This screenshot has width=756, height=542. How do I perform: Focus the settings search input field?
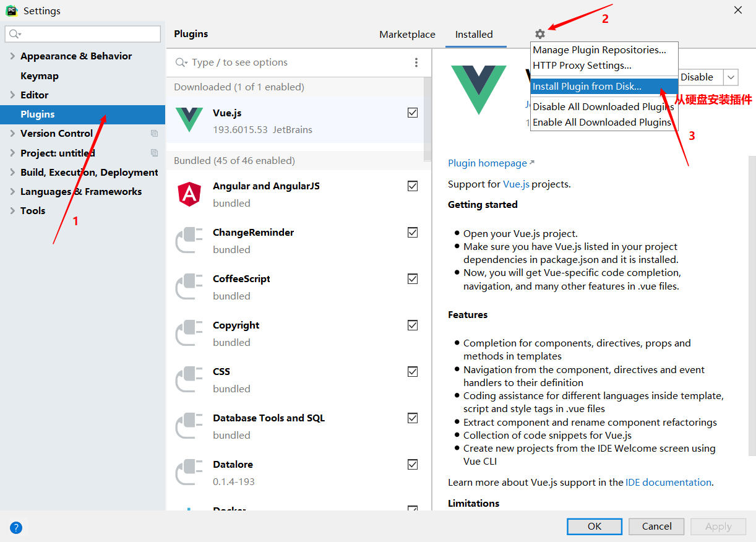tap(83, 33)
